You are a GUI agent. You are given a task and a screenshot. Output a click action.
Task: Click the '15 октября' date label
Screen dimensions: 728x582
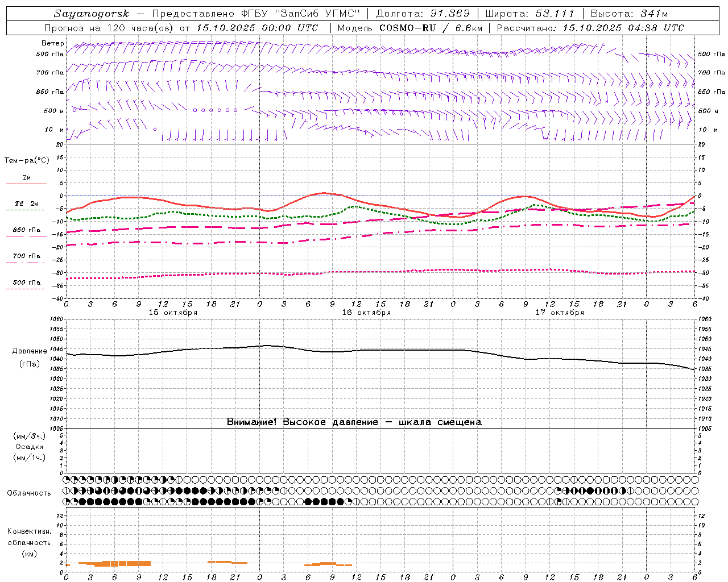[173, 313]
